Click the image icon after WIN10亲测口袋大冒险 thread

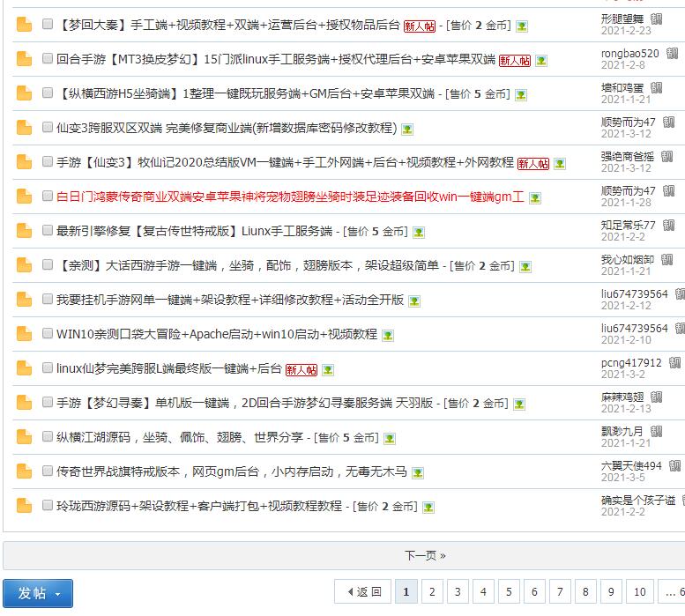coord(388,335)
